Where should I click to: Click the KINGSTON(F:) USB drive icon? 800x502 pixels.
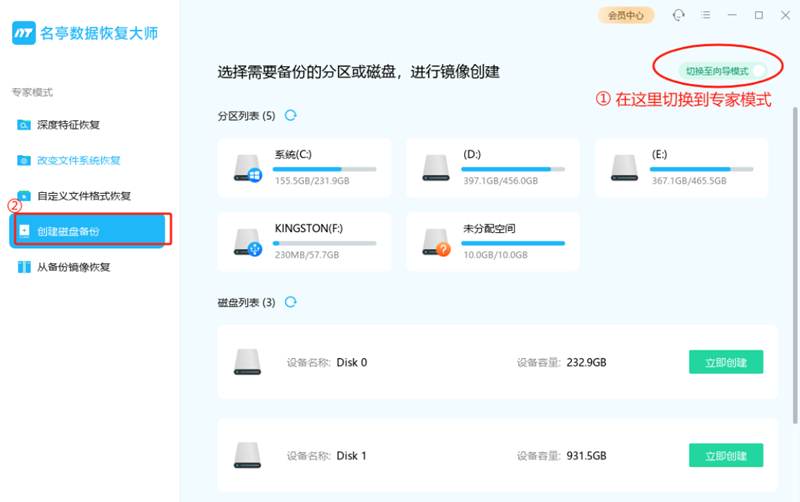tap(248, 242)
